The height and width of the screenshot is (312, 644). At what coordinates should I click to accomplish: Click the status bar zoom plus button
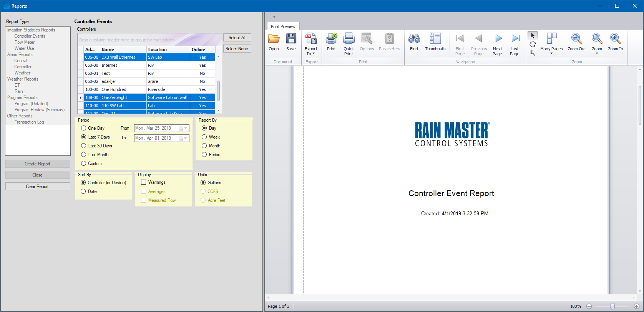coord(637,306)
